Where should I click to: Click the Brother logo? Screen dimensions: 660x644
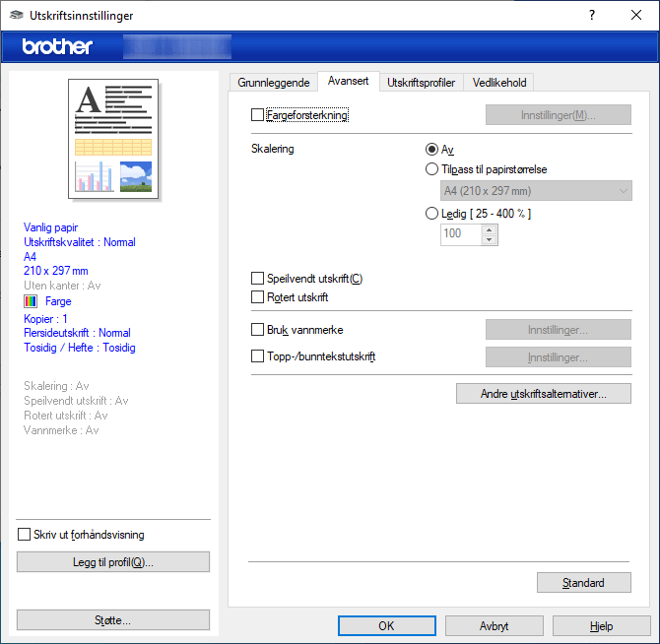(x=57, y=46)
